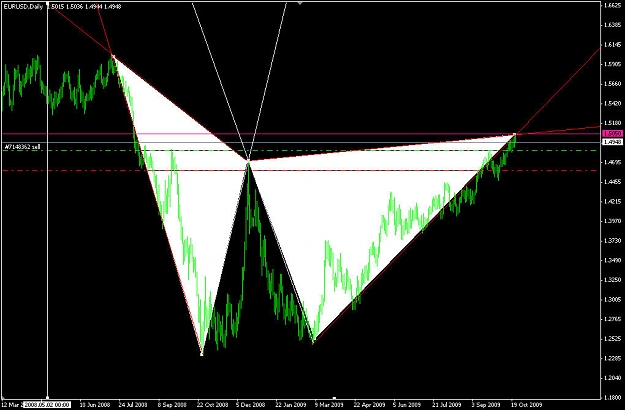Click the 3 Sep 2009 date label
The image size is (625, 410).
point(486,405)
